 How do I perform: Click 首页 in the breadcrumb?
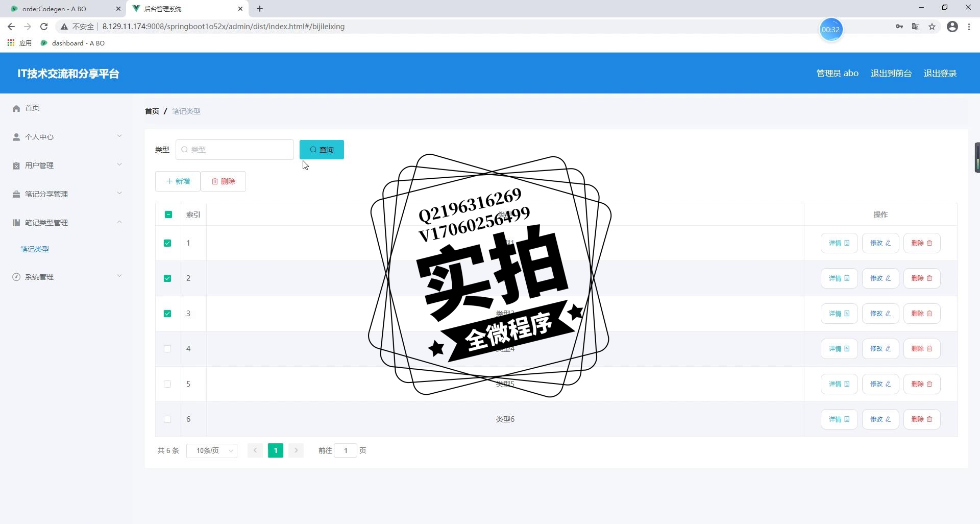coord(152,111)
